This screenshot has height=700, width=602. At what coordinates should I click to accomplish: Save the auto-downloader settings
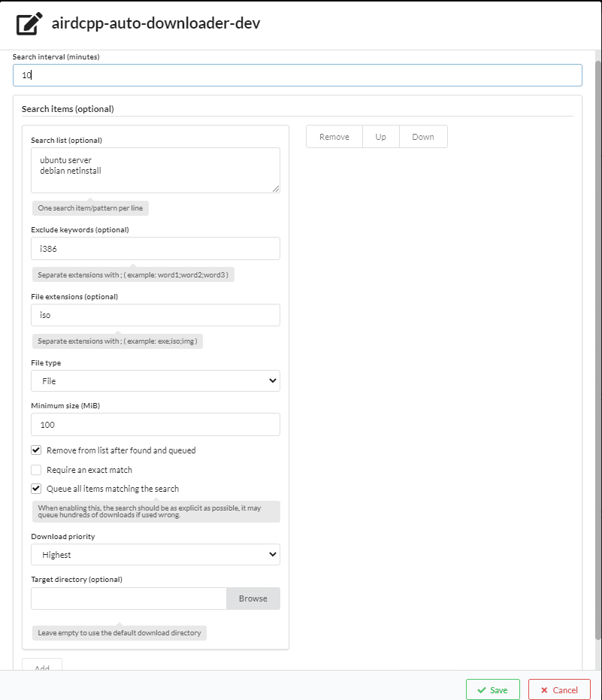492,689
